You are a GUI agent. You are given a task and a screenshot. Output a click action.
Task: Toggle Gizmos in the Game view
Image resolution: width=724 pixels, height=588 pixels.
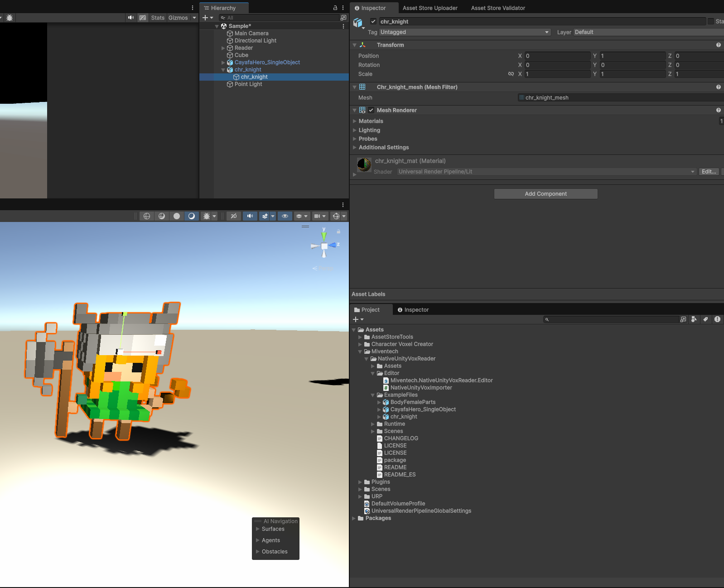click(x=178, y=18)
